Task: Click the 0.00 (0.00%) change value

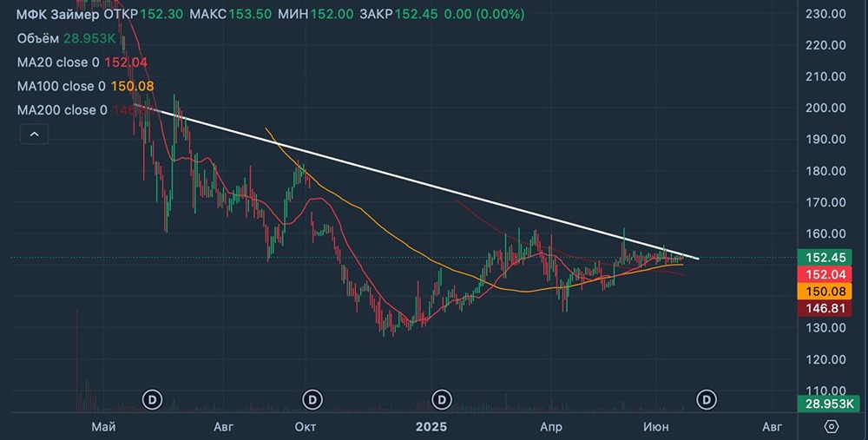Action: 484,15
